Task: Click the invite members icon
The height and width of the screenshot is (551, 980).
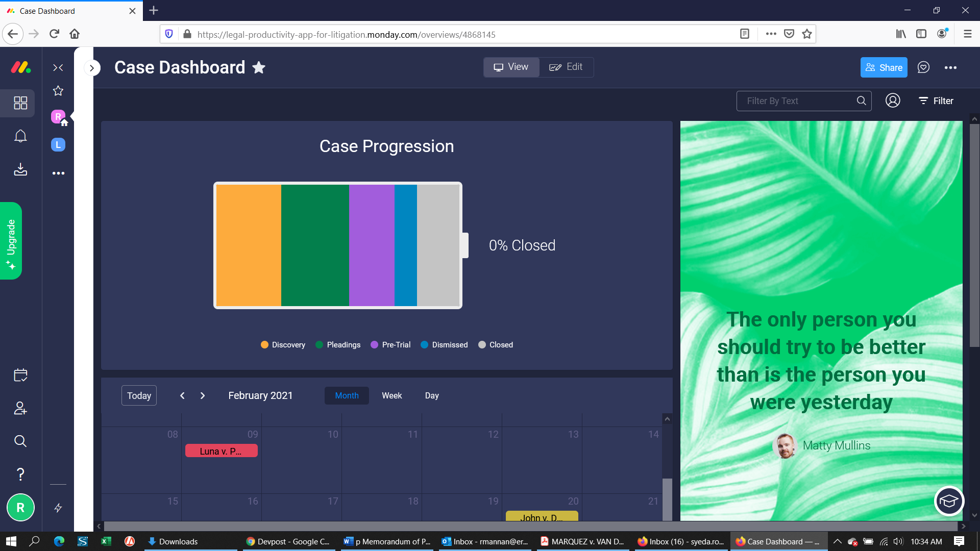Action: [x=20, y=408]
